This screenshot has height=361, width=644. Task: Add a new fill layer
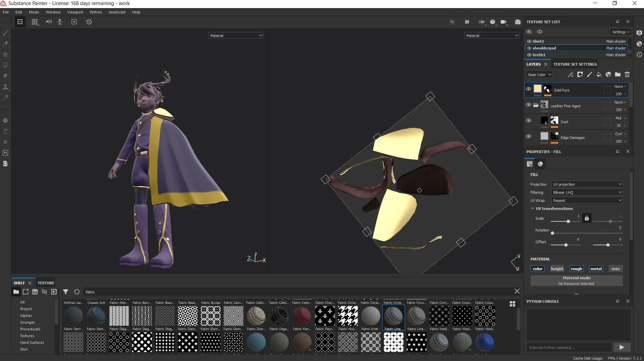click(599, 75)
